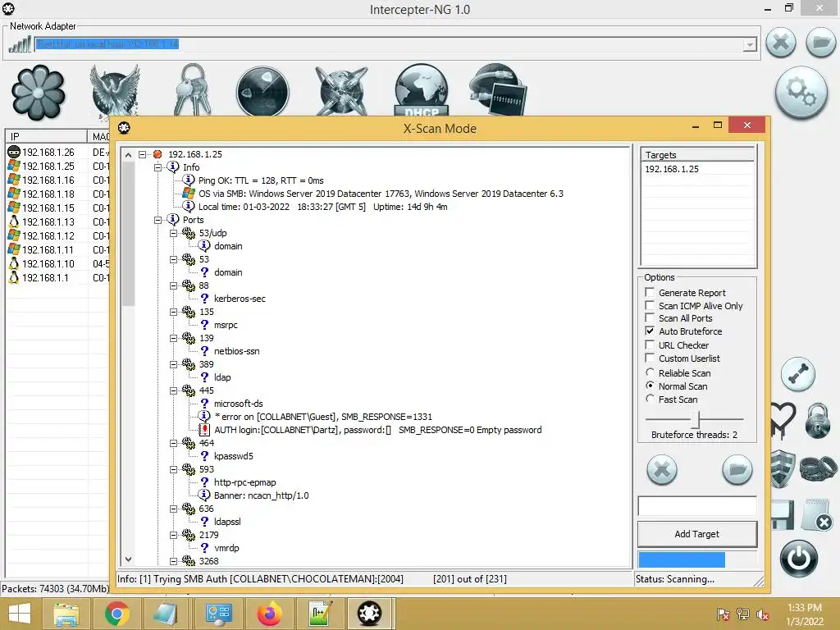Click the round X button in X-Scan window
Viewport: 840px width, 630px height.
click(x=662, y=470)
